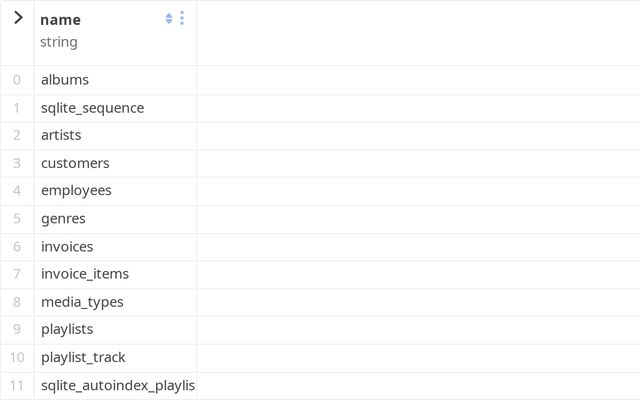The width and height of the screenshot is (640, 400).
Task: Select the customers row cell
Action: [x=75, y=163]
